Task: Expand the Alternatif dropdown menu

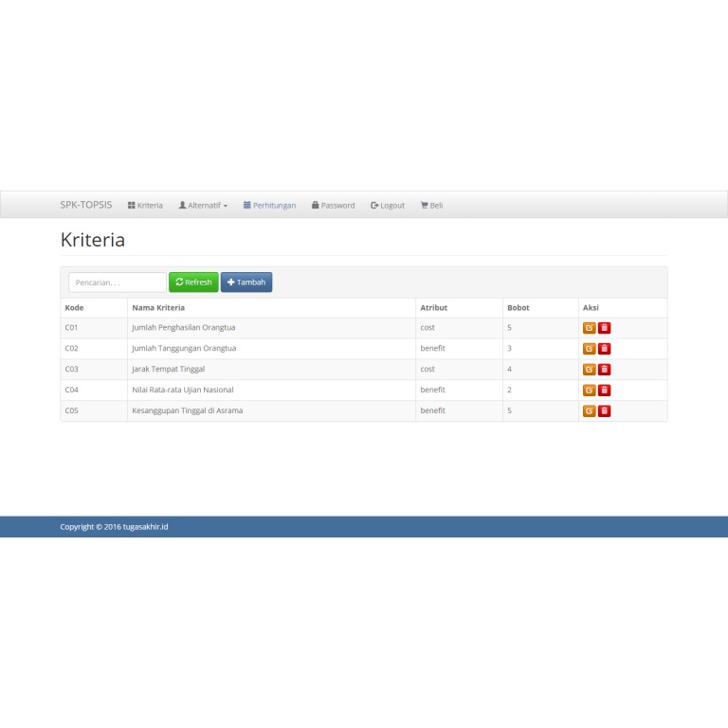Action: (204, 205)
